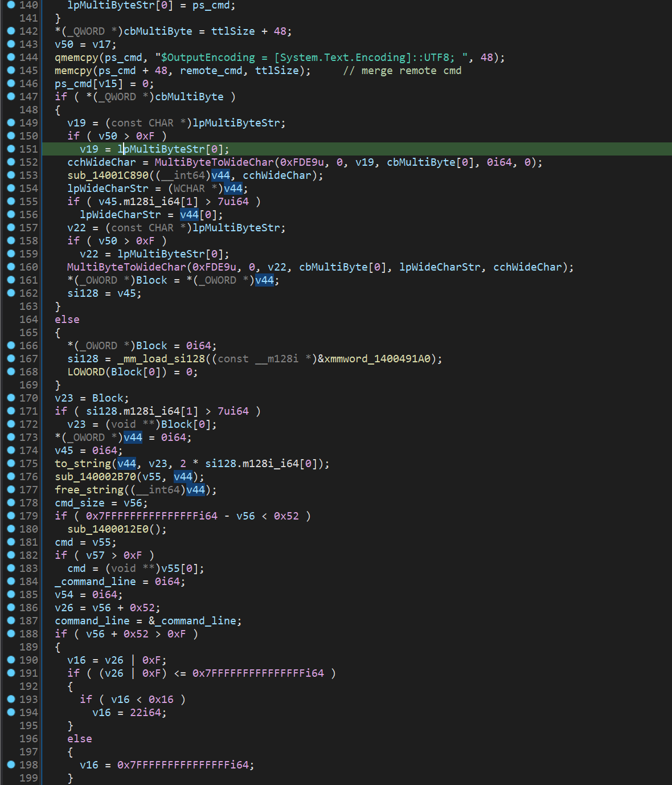
Task: Click the blue dot beside line 170
Action: pyautogui.click(x=11, y=398)
